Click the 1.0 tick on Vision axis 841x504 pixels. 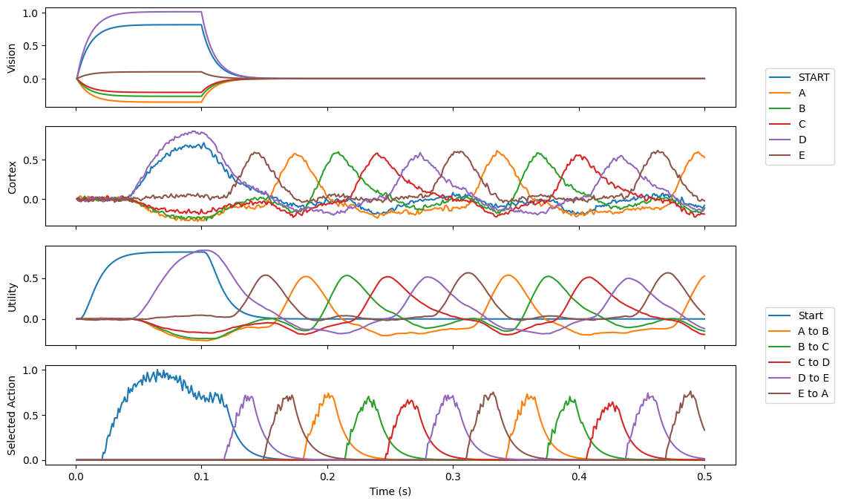point(30,13)
